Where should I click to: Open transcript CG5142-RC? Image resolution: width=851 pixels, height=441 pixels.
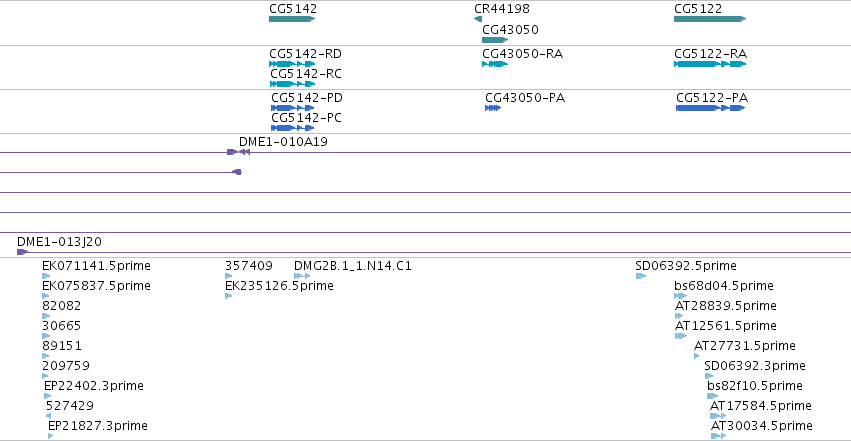pyautogui.click(x=306, y=74)
